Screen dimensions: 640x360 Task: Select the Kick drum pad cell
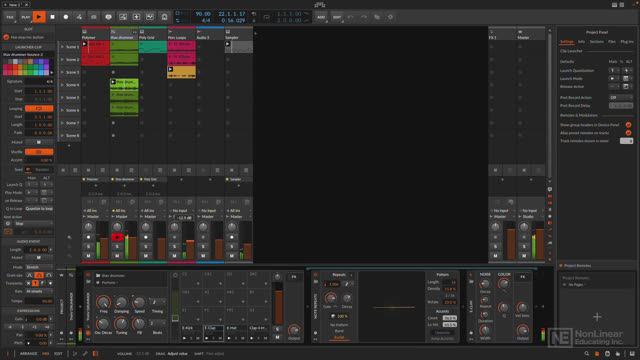(191, 333)
